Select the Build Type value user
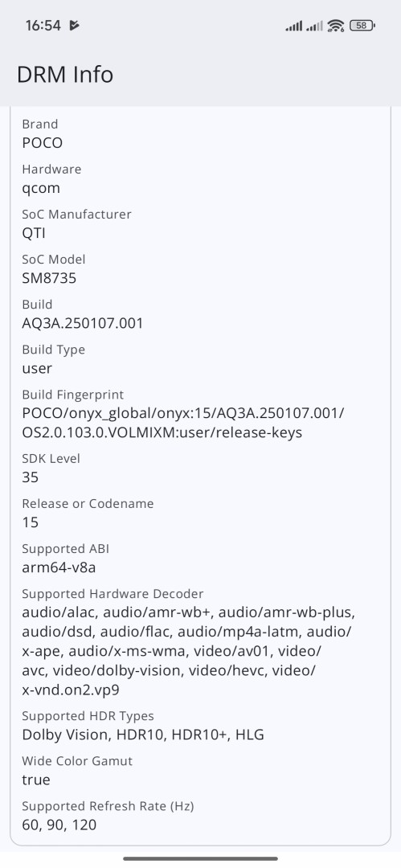Viewport: 401px width, 868px height. point(37,369)
